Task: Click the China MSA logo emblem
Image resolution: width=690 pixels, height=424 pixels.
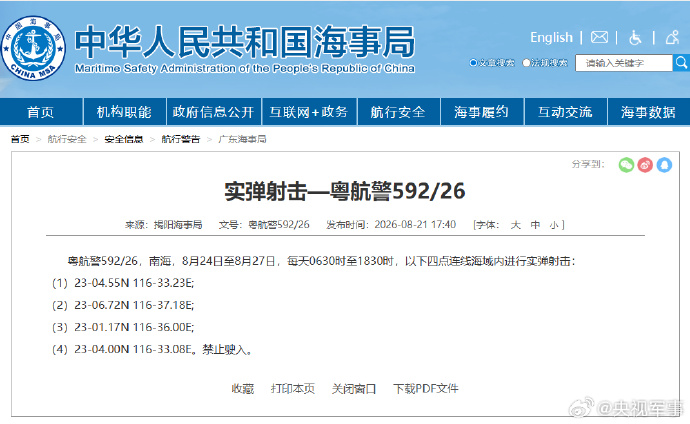Action: (x=33, y=48)
